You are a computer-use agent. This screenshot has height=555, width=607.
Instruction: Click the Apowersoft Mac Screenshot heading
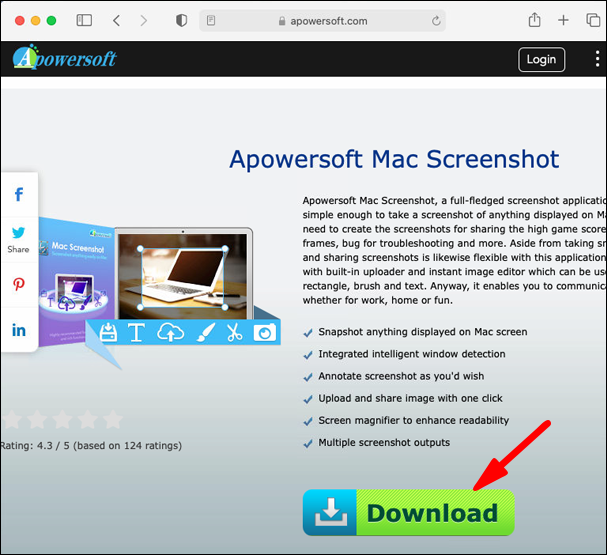[394, 159]
